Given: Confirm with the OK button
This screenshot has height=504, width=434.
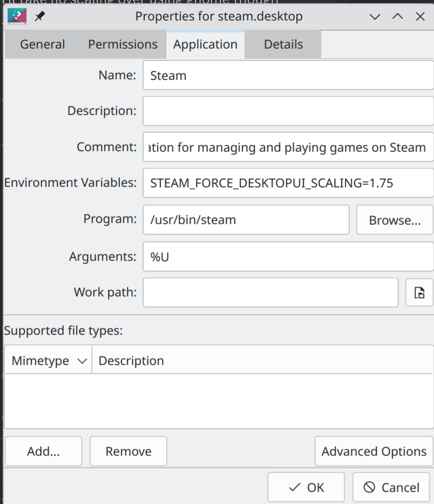Looking at the screenshot, I should [306, 487].
